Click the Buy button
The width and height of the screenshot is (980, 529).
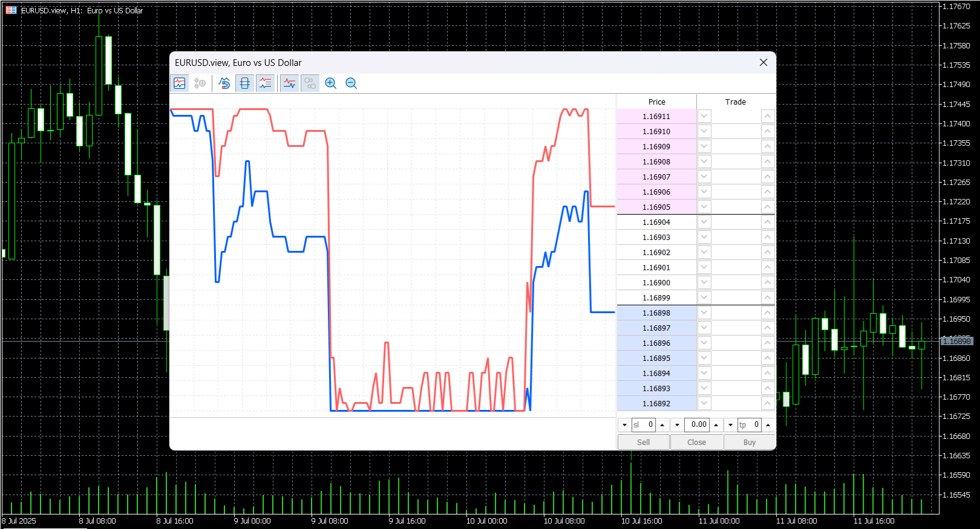coord(750,442)
